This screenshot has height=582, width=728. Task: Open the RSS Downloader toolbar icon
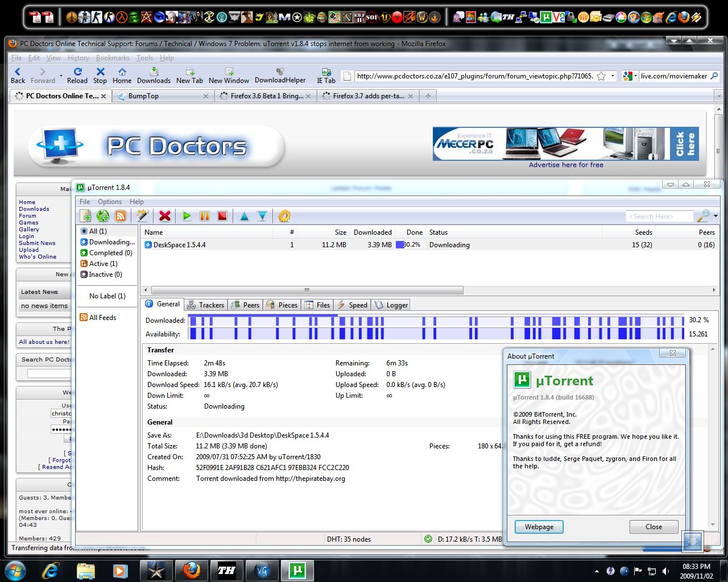121,216
